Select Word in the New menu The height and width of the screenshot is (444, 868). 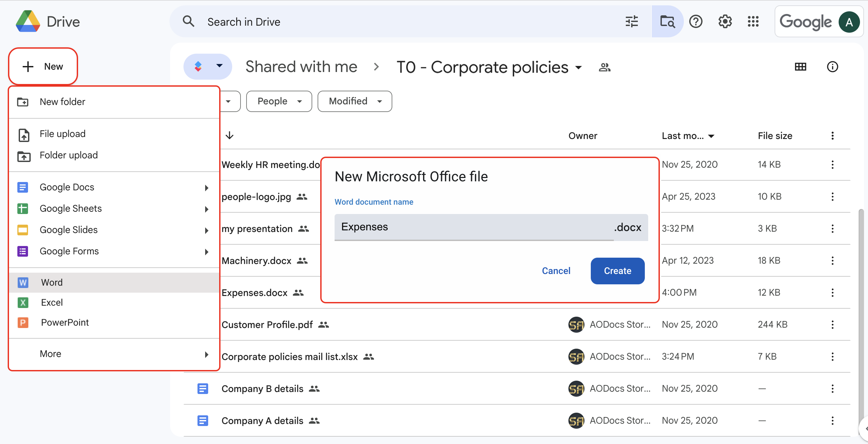click(x=114, y=282)
